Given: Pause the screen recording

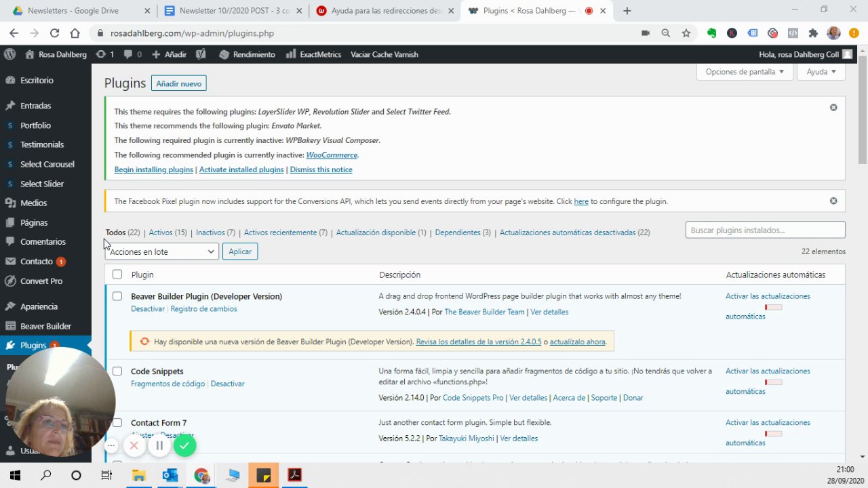Looking at the screenshot, I should pyautogui.click(x=159, y=445).
